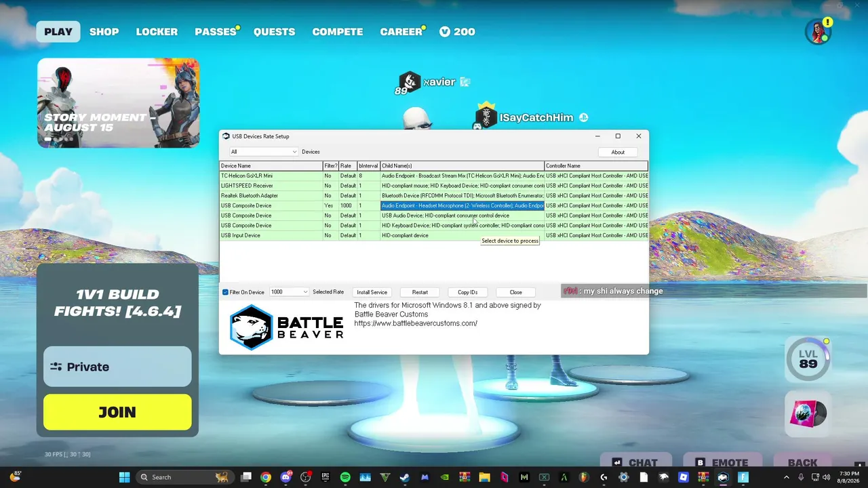Open the QUESTS tab in Fortnite

click(275, 32)
